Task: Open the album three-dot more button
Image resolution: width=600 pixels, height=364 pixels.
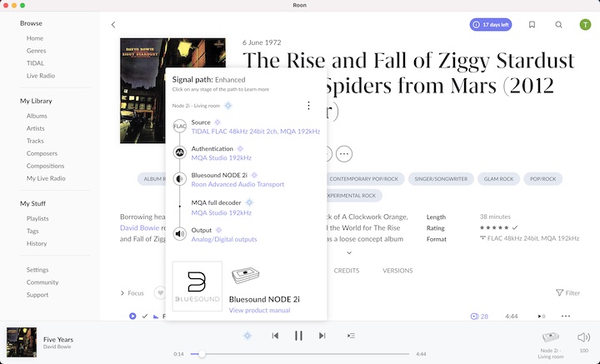Action: coord(344,154)
